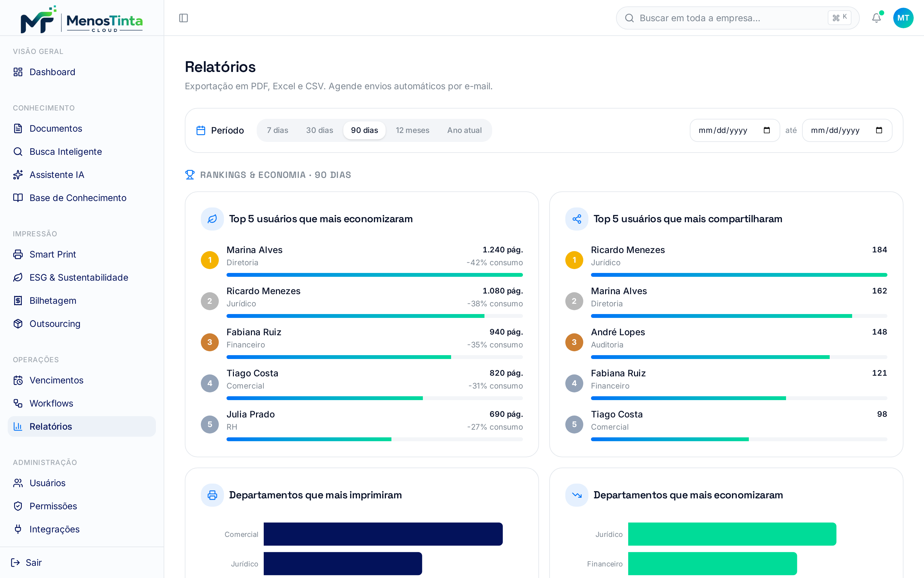Click the "184" shares value
The width and height of the screenshot is (924, 578).
(879, 250)
